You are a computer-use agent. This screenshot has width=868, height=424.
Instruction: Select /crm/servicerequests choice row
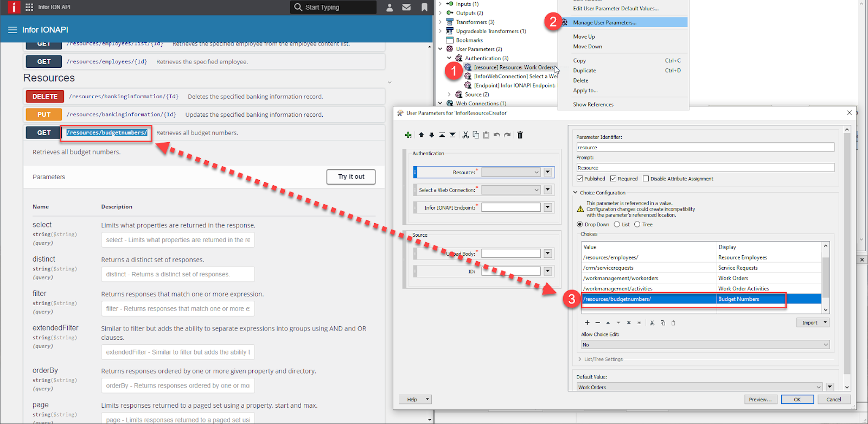702,268
